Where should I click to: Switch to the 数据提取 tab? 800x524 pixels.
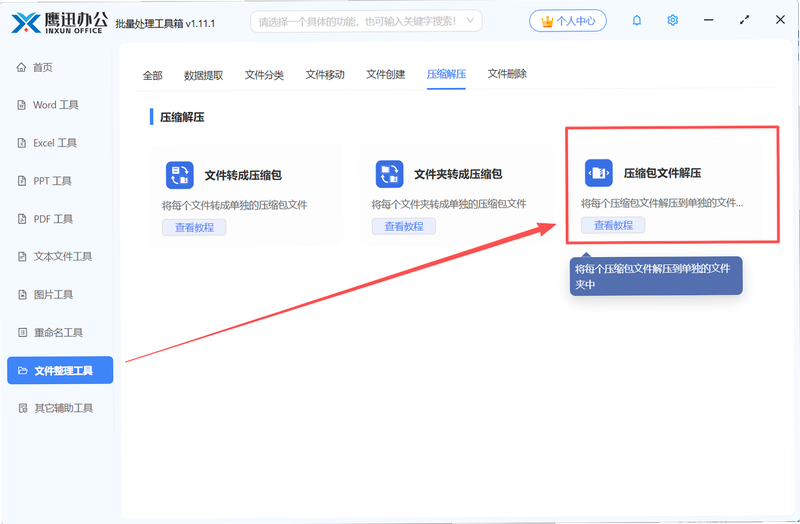point(204,76)
